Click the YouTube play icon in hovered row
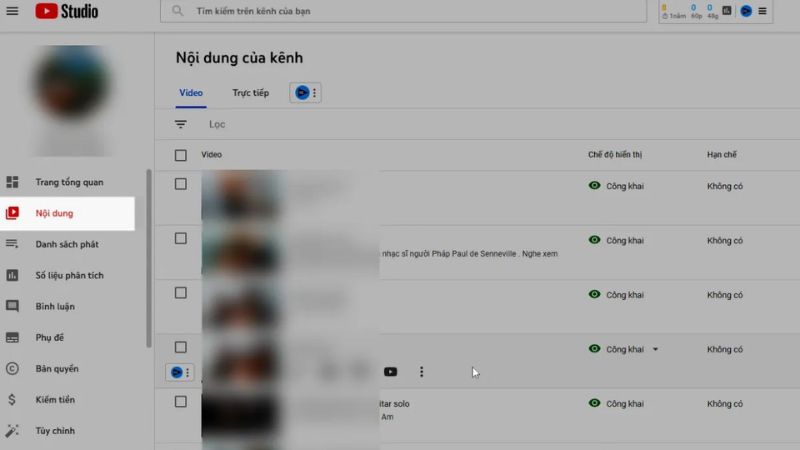800x450 pixels. tap(390, 372)
